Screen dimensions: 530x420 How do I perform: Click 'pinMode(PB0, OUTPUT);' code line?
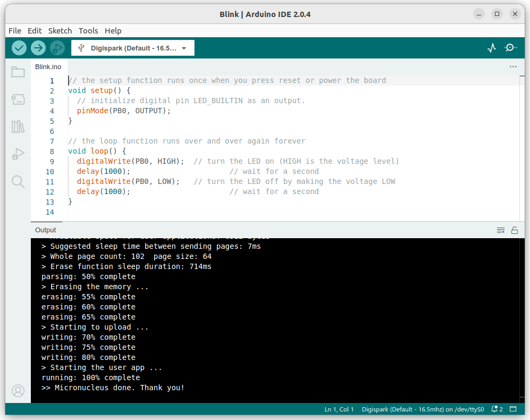(124, 111)
